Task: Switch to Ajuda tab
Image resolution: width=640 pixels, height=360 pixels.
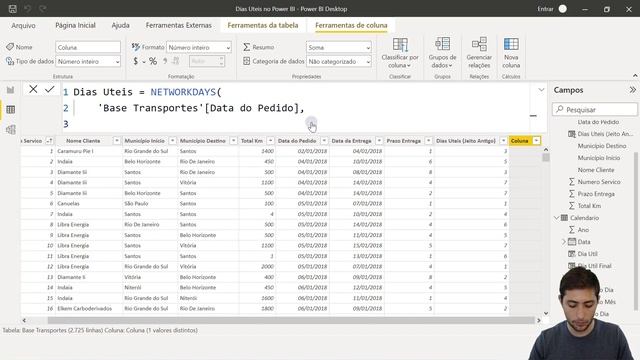Action: point(120,25)
